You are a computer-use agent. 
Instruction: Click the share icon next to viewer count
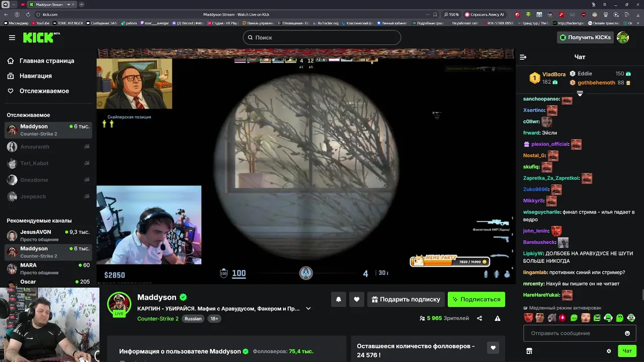(x=479, y=318)
